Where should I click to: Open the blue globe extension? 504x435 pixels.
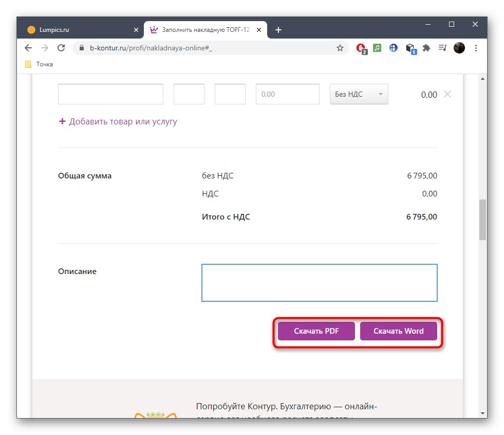coord(393,48)
